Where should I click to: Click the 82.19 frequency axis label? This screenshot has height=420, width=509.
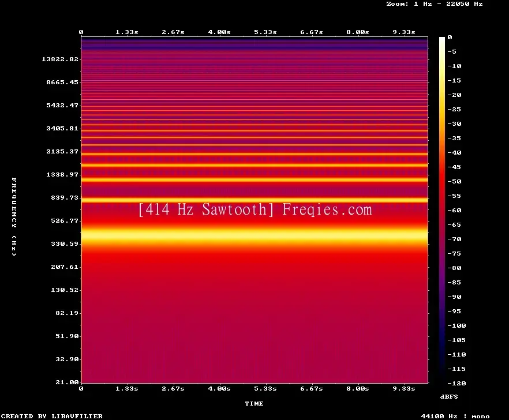click(x=67, y=313)
